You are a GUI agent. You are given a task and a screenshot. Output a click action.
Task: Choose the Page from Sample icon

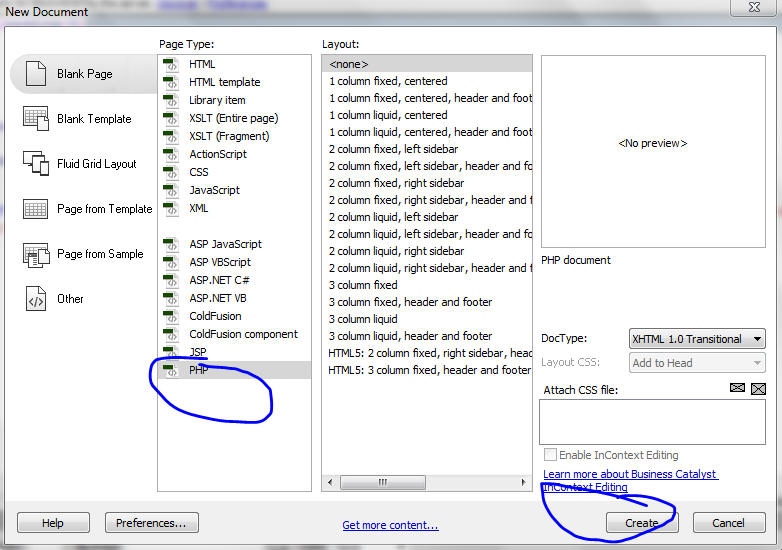click(x=36, y=255)
